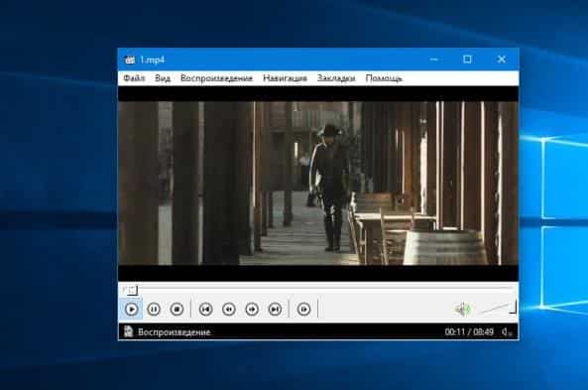Click the 1.mp4 window title
The image size is (588, 390).
pyautogui.click(x=153, y=60)
